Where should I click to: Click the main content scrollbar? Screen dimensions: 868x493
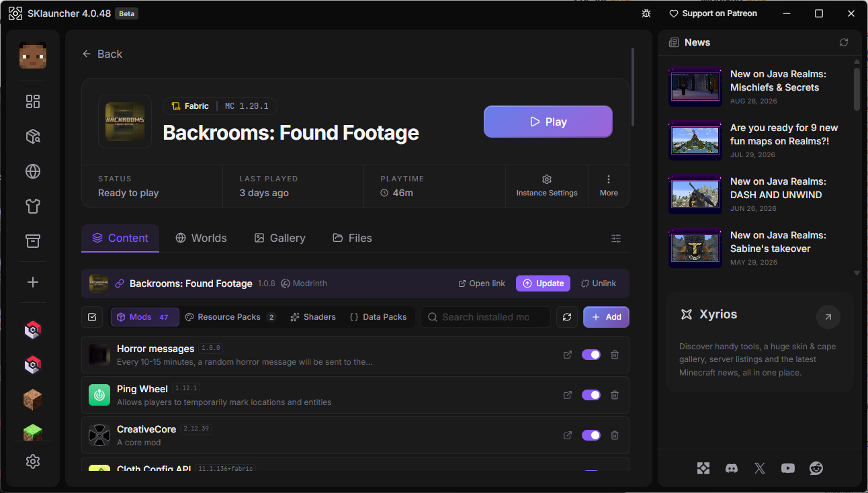[633, 87]
